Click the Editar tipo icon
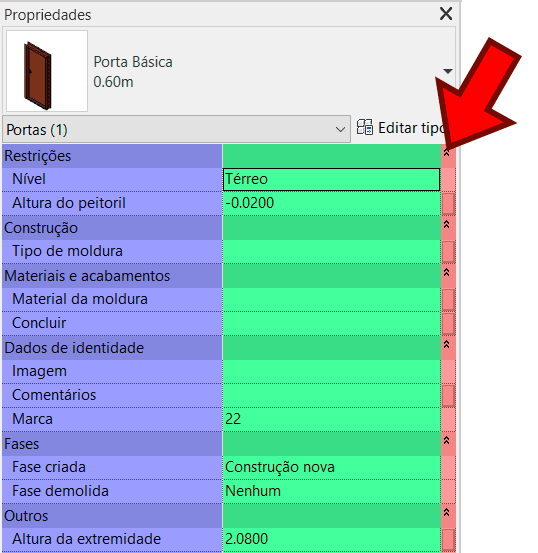The image size is (538, 553). point(364,127)
